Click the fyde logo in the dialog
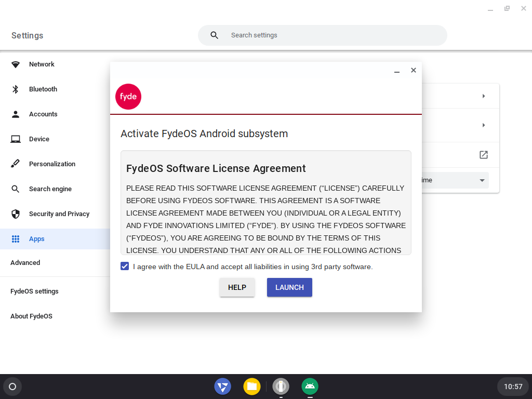 pos(128,97)
